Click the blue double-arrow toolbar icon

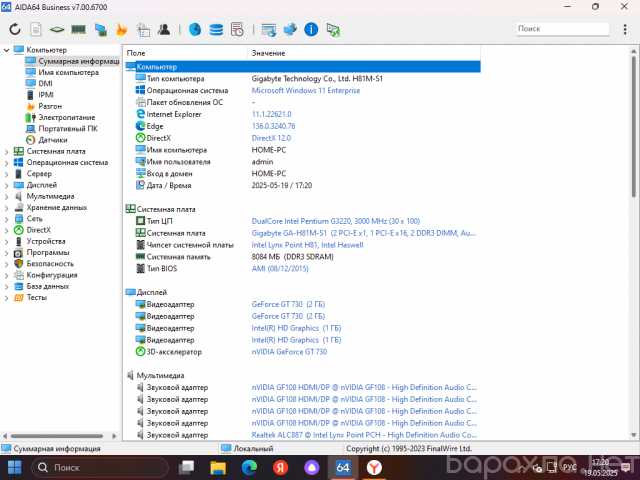click(x=290, y=29)
